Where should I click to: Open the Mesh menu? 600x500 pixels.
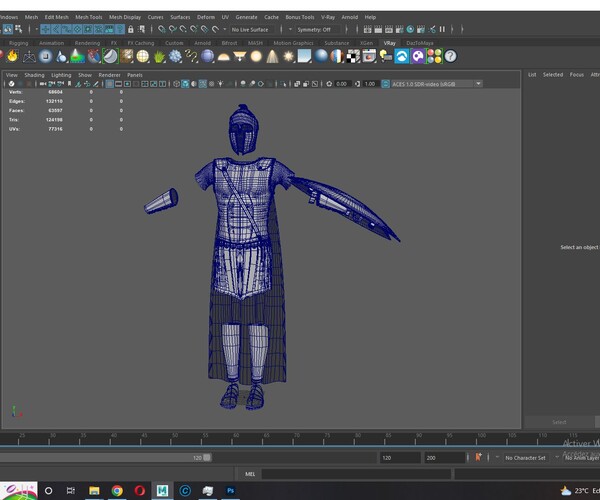31,17
